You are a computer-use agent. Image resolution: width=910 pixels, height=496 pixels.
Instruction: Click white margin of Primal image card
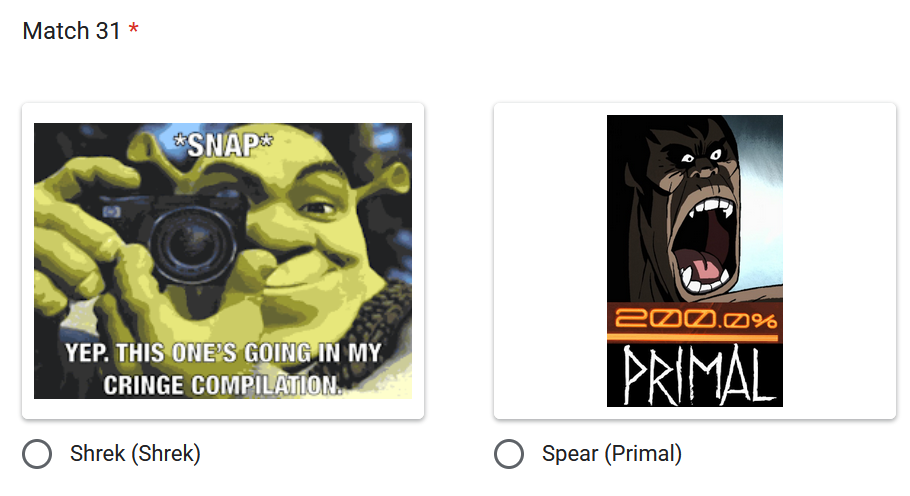[x=550, y=260]
